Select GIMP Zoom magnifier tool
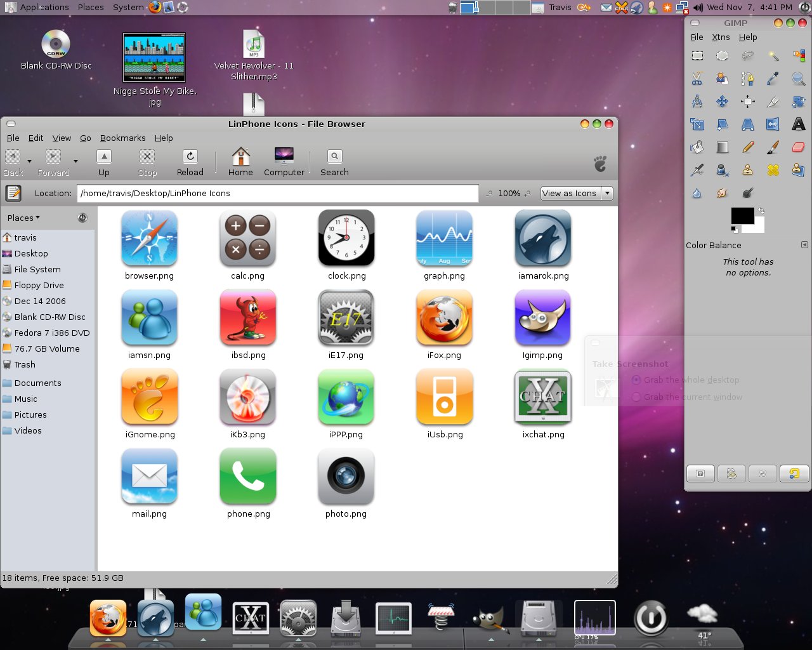This screenshot has height=650, width=812. tap(799, 79)
